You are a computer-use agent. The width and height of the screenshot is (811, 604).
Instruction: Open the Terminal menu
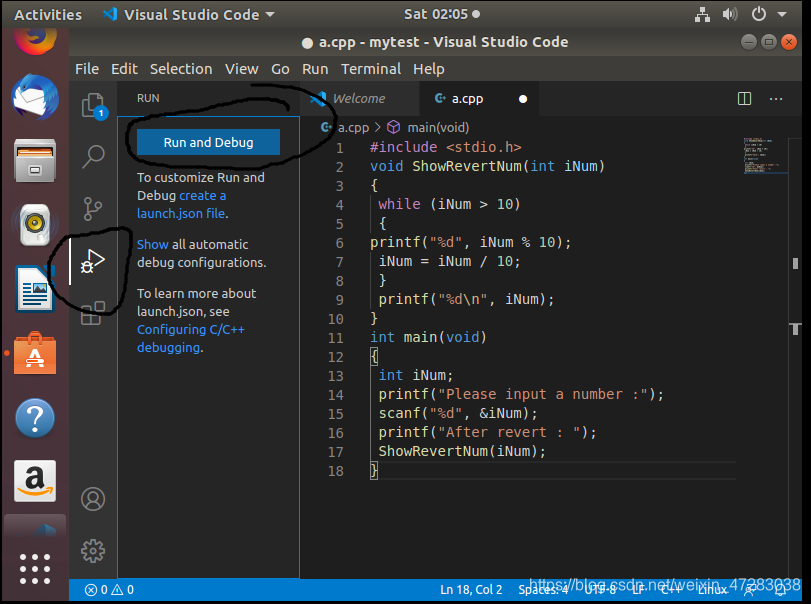(x=371, y=69)
